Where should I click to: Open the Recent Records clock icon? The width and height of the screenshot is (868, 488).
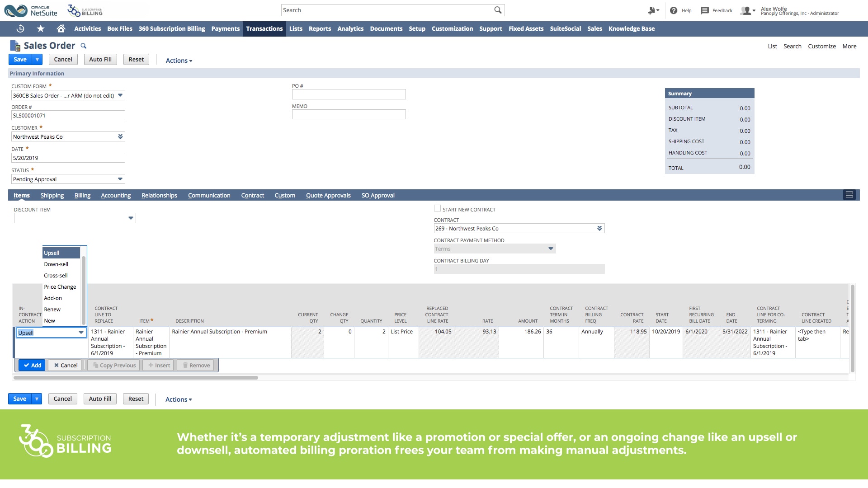(x=20, y=28)
